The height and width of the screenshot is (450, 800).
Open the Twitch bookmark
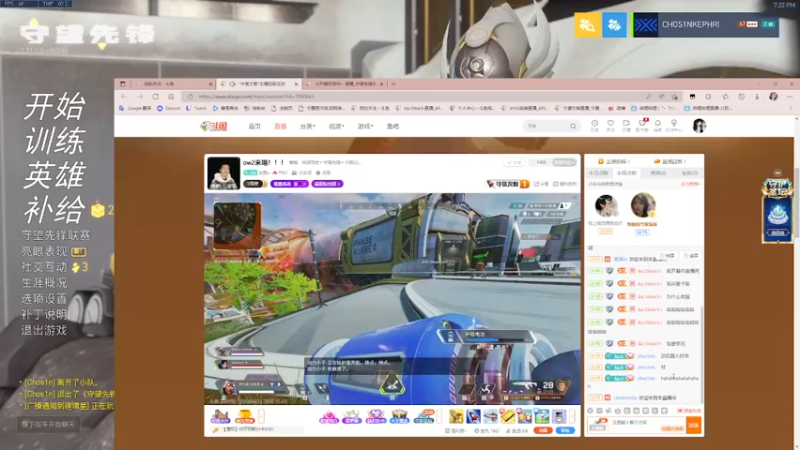coord(196,108)
